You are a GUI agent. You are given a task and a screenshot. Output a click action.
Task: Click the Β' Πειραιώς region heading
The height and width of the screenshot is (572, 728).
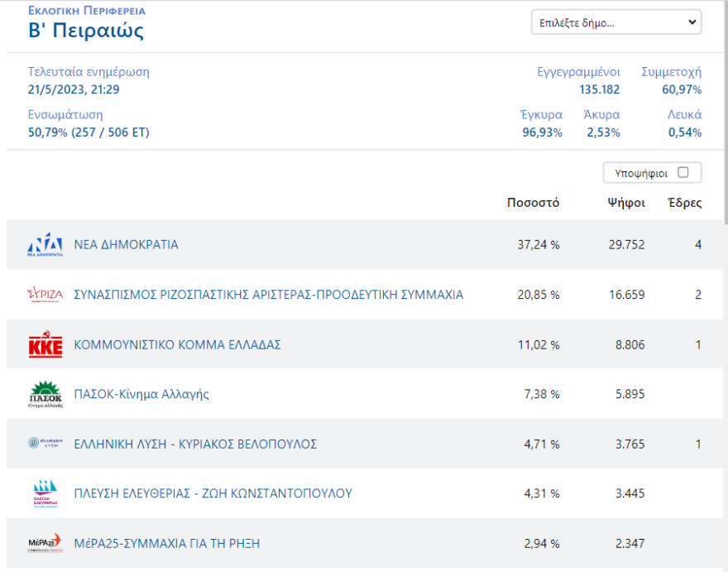pos(86,31)
